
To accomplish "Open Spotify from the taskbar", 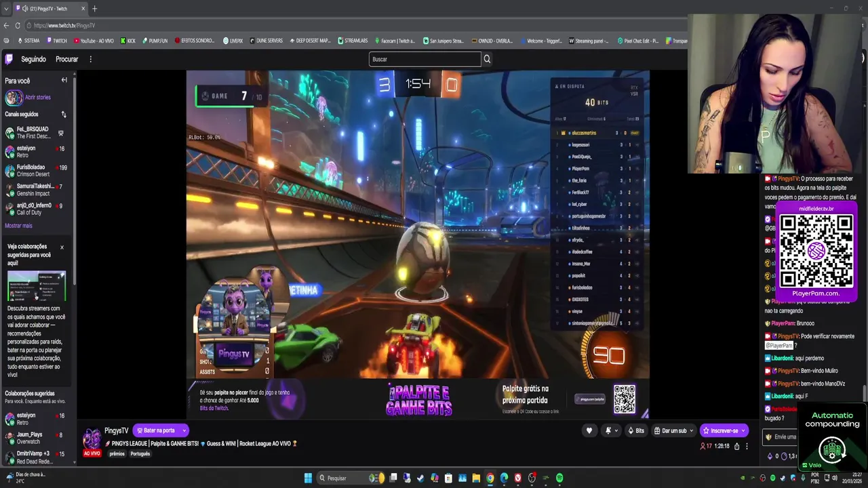I will coord(559,478).
